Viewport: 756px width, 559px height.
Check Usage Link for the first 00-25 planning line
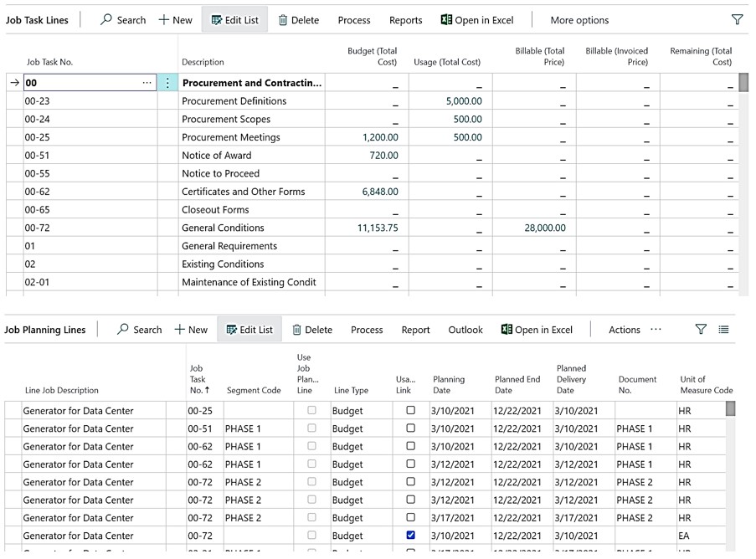click(x=410, y=411)
